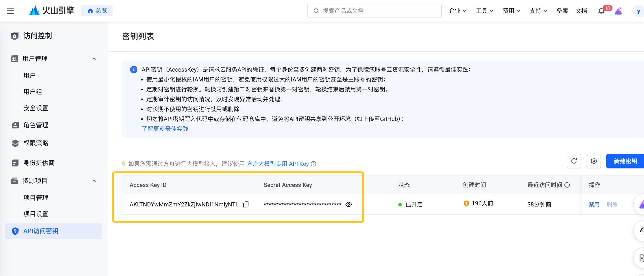
Task: Click the 新建密钥 button
Action: pos(625,161)
